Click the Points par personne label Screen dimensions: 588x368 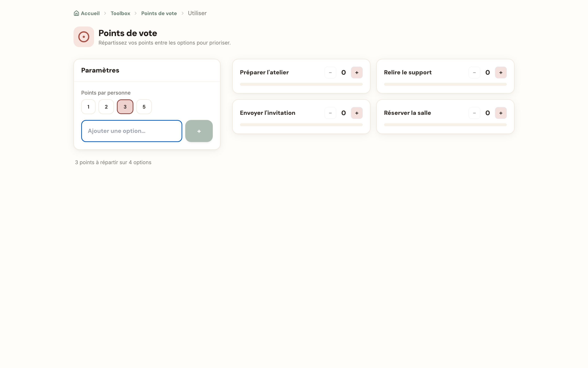click(x=106, y=93)
